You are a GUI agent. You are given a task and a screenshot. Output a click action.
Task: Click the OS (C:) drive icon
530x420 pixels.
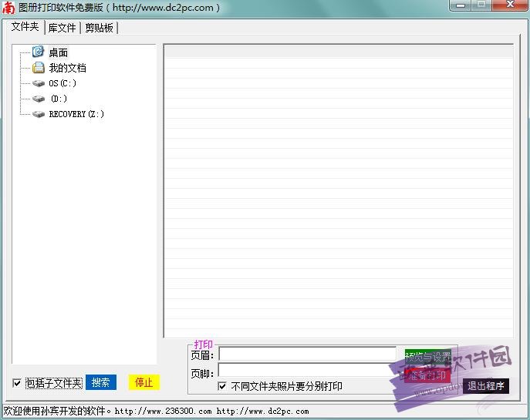(39, 83)
